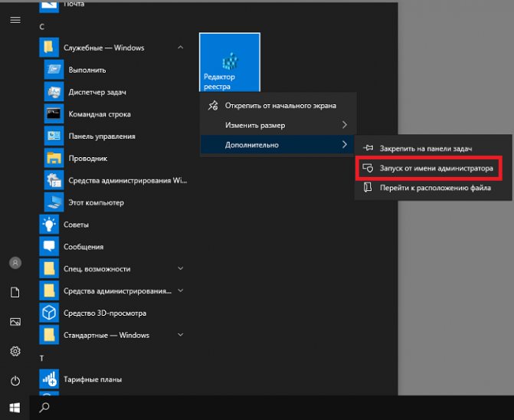514x420 pixels.
Task: Click the Power icon in Start sidebar
Action: tap(15, 381)
